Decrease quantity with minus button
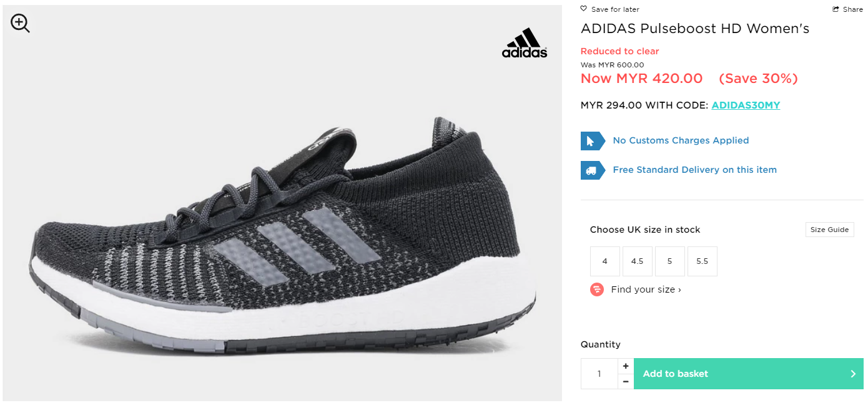The height and width of the screenshot is (408, 868). (626, 381)
